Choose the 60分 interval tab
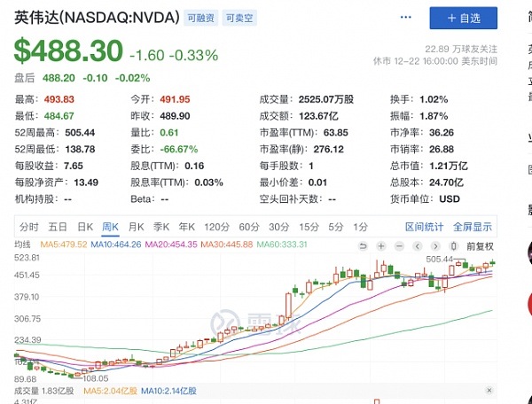This screenshot has width=532, height=404. coord(249,226)
